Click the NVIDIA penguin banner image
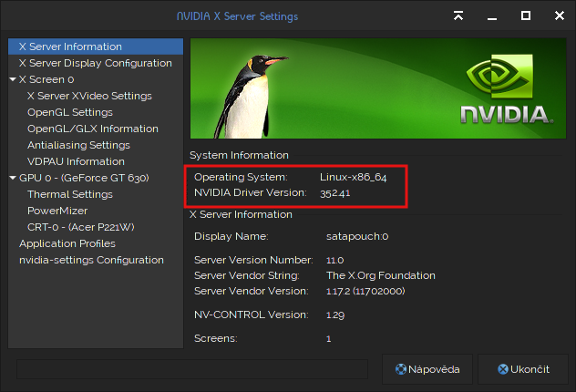Image resolution: width=576 pixels, height=392 pixels. click(x=378, y=88)
